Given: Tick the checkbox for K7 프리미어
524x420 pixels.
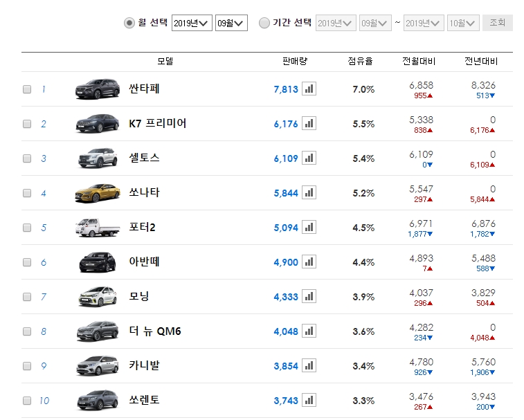Looking at the screenshot, I should pyautogui.click(x=27, y=124).
